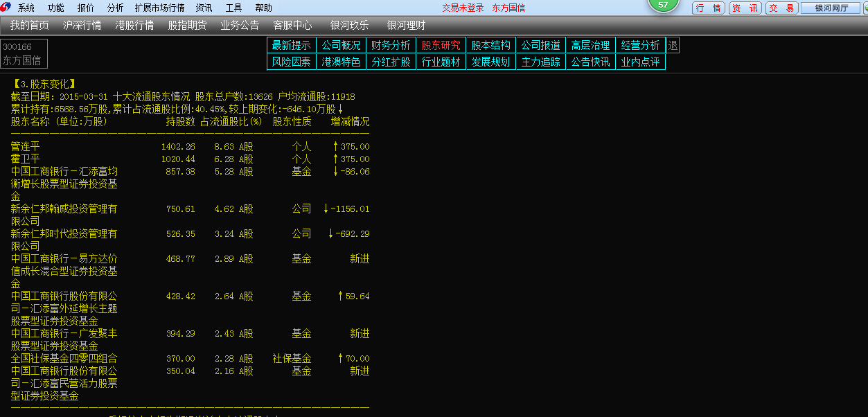This screenshot has width=868, height=417.
Task: Click the Galaxy Securities logo icon
Action: [x=6, y=8]
